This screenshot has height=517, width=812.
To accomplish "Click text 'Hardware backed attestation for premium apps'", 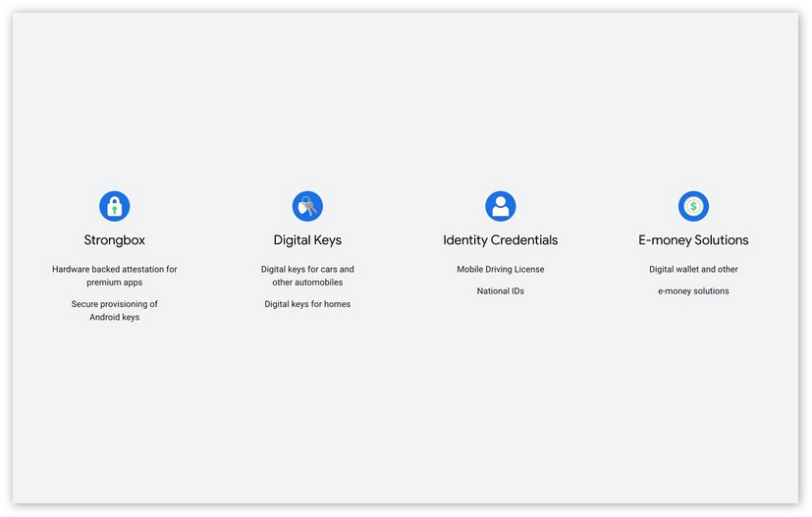I will click(x=115, y=276).
